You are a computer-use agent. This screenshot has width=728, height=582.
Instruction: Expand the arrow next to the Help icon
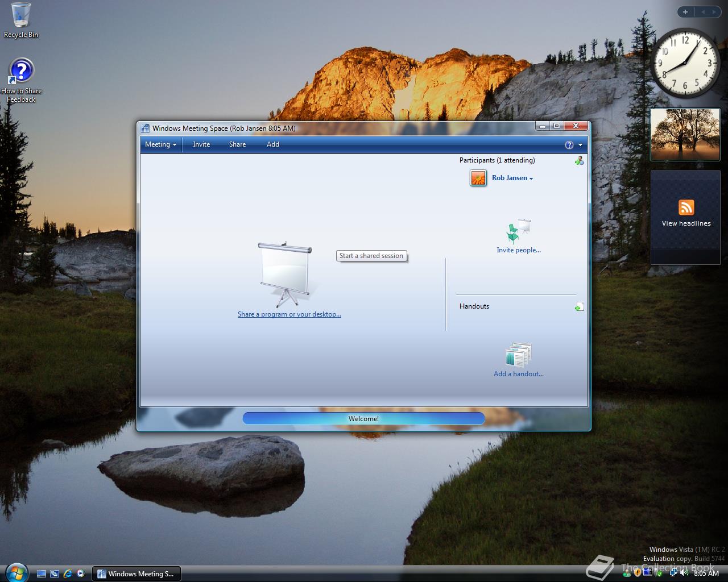[x=580, y=145]
